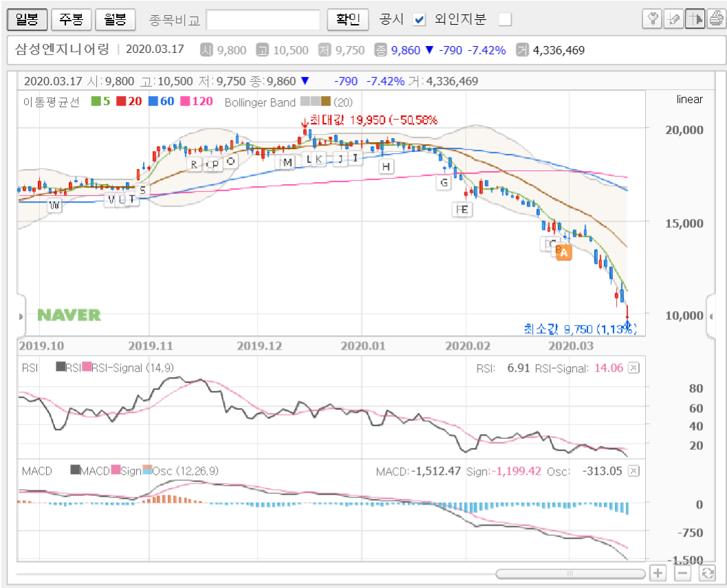Screen dimensions: 727x588
Task: Click the 이동평균선 legend label
Action: point(52,102)
